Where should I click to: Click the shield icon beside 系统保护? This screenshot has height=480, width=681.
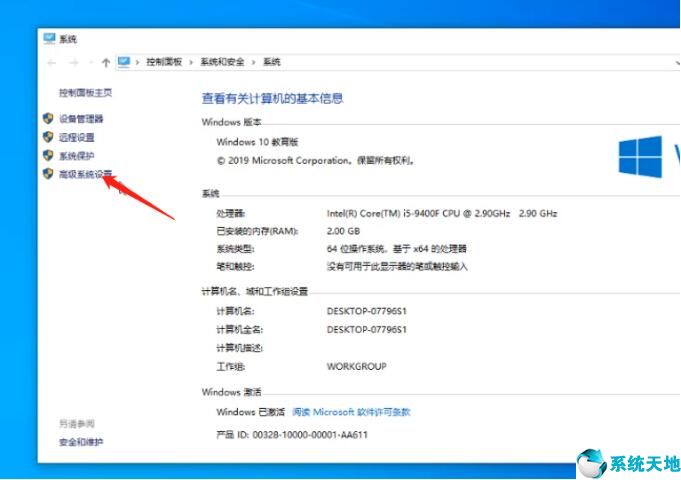coord(48,155)
